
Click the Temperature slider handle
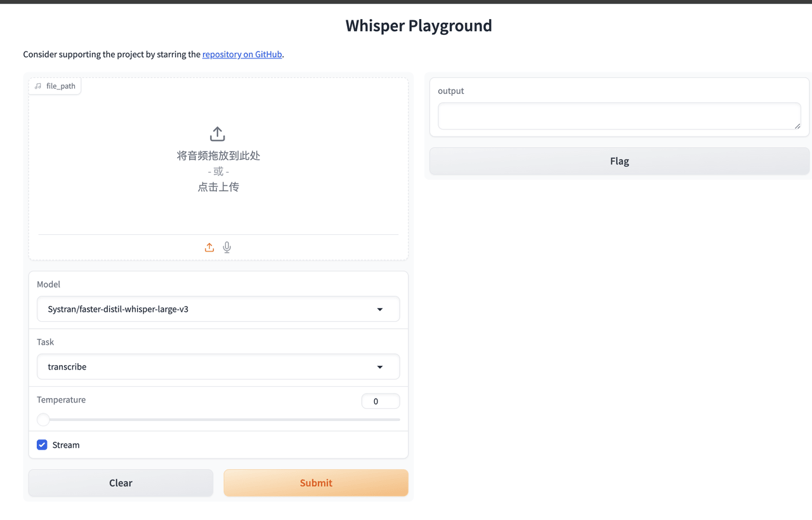[43, 420]
